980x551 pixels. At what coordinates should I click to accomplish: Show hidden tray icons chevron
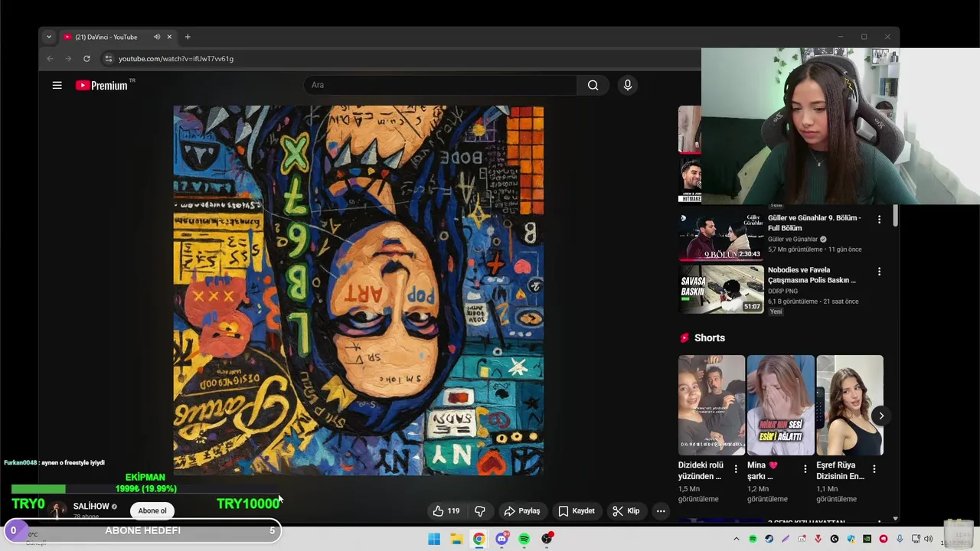click(737, 539)
